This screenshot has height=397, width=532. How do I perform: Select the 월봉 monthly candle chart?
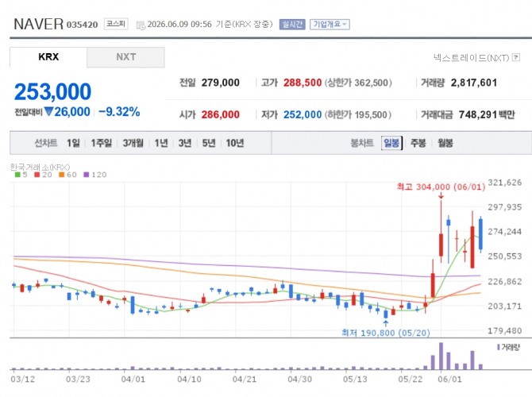pos(445,143)
